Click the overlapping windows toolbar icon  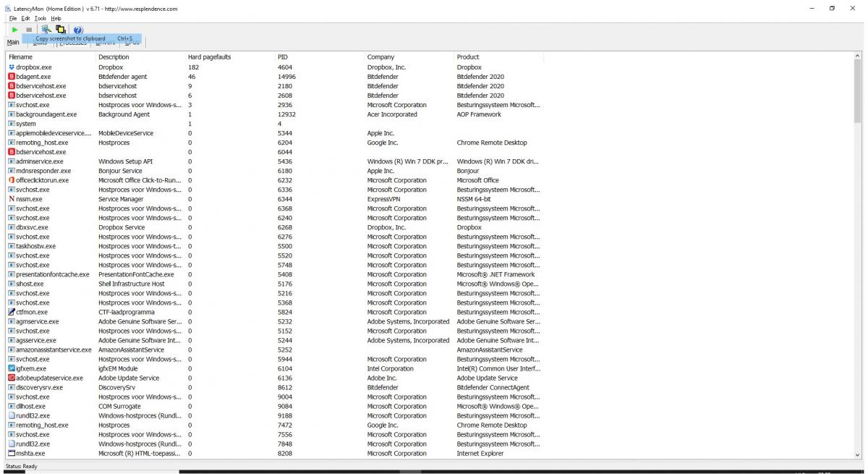[61, 29]
